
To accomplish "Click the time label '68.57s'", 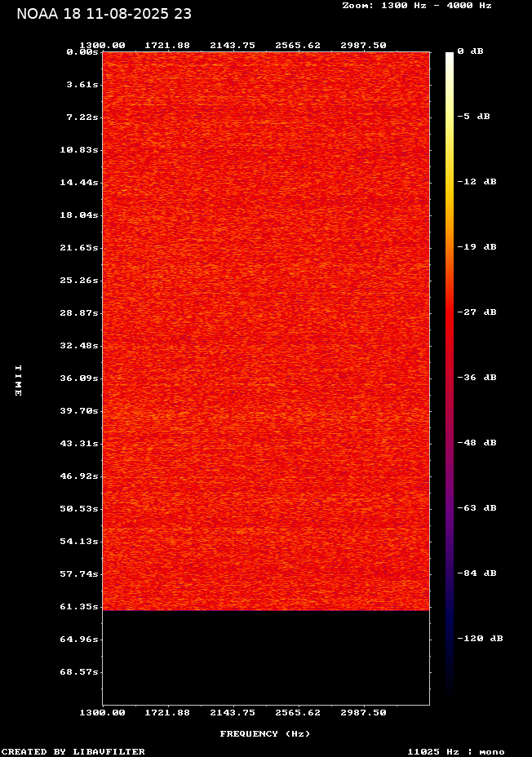I will tap(79, 672).
